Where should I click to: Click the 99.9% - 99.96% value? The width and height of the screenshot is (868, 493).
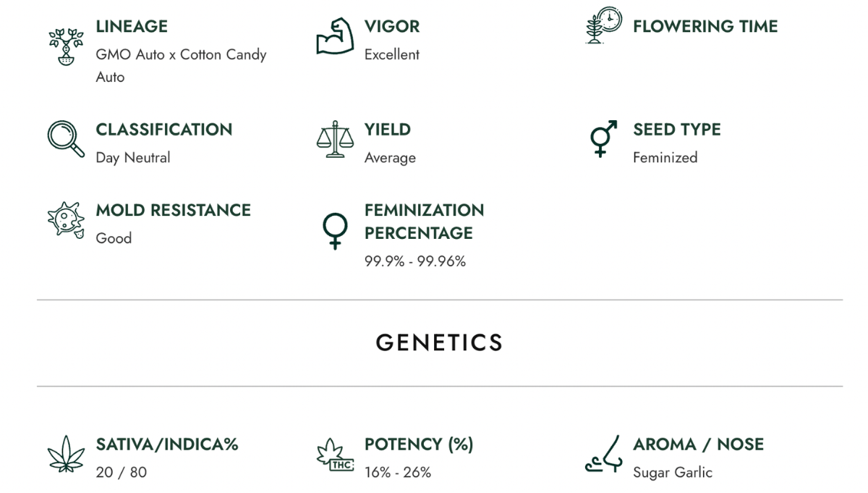[414, 261]
